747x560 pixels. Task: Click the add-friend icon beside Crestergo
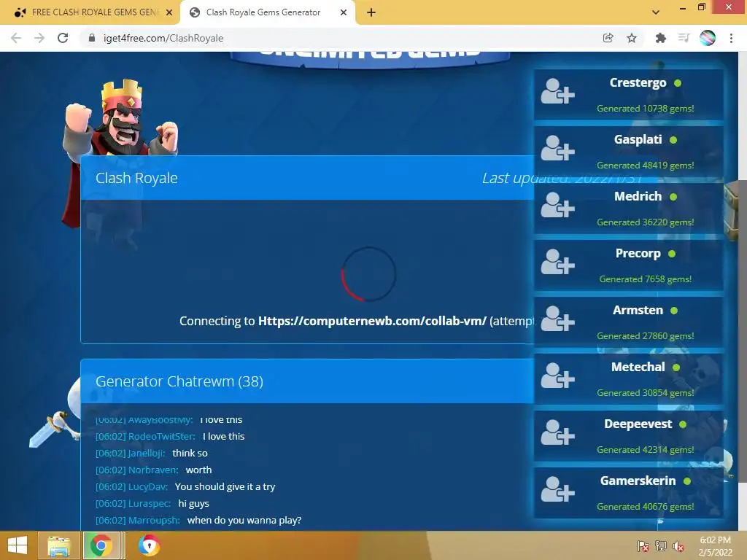click(557, 91)
